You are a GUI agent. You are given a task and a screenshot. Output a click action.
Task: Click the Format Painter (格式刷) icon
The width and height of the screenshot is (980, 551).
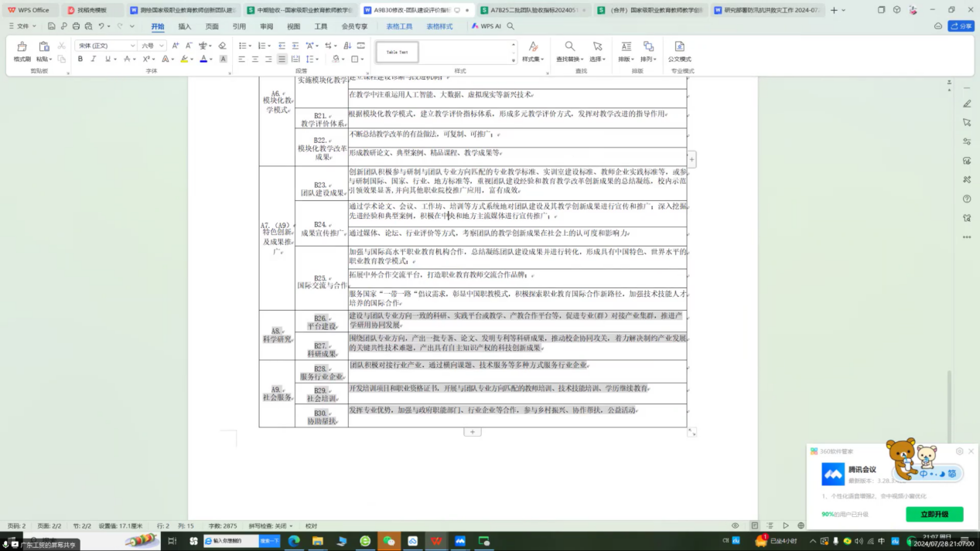point(22,50)
